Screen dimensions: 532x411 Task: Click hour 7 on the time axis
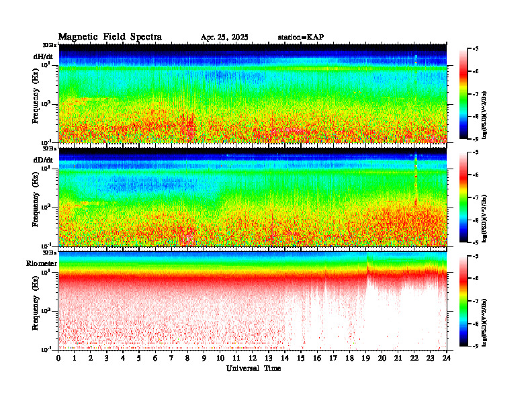pyautogui.click(x=172, y=358)
